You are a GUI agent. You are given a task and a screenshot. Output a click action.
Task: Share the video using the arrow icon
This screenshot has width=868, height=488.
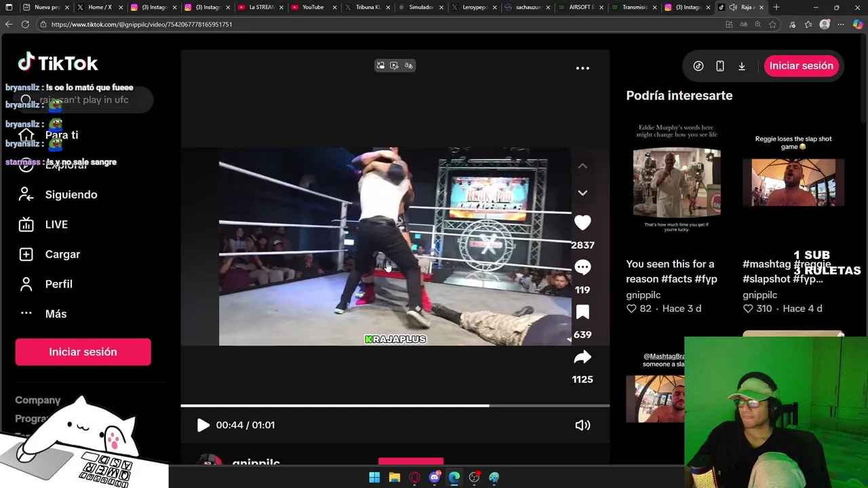click(583, 357)
